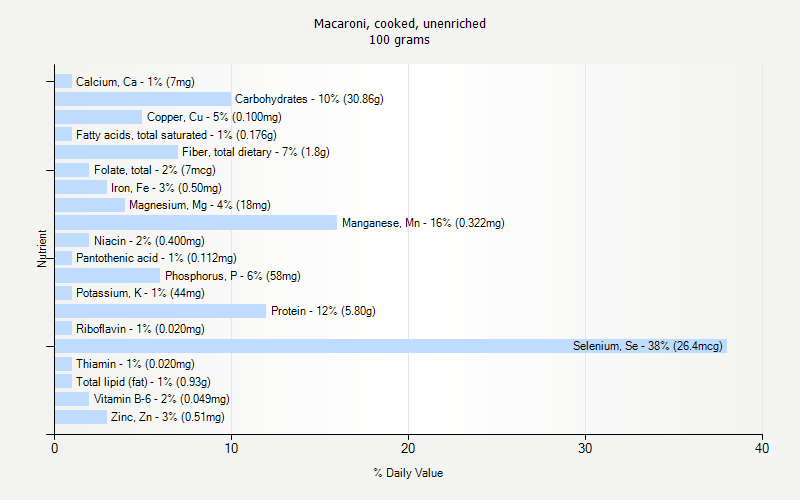The width and height of the screenshot is (800, 500).
Task: Click the "100 grams" subtitle
Action: coord(399,40)
